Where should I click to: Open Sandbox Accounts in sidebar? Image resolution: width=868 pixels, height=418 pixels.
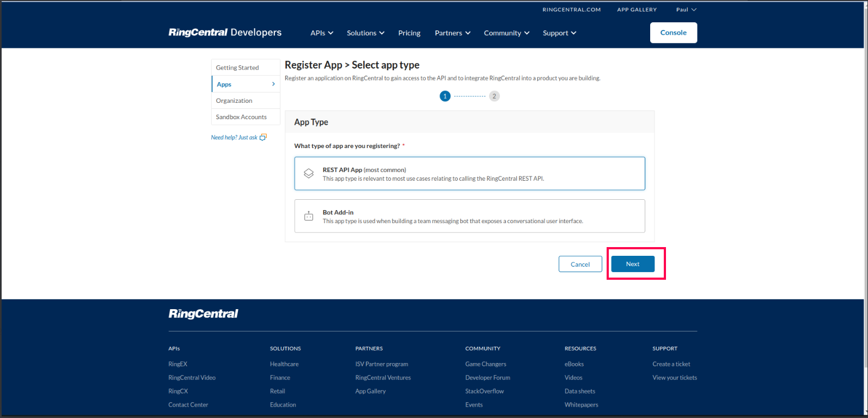click(x=246, y=117)
